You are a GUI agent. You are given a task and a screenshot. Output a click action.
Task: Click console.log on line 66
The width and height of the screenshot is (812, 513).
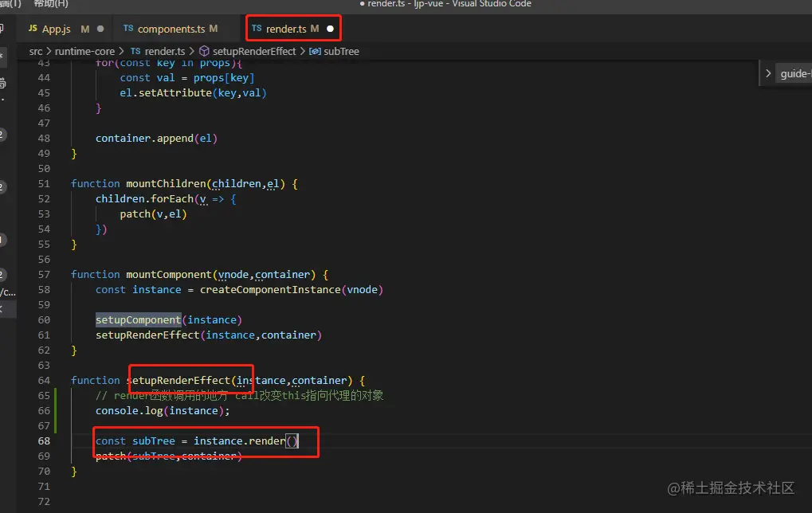tap(129, 411)
